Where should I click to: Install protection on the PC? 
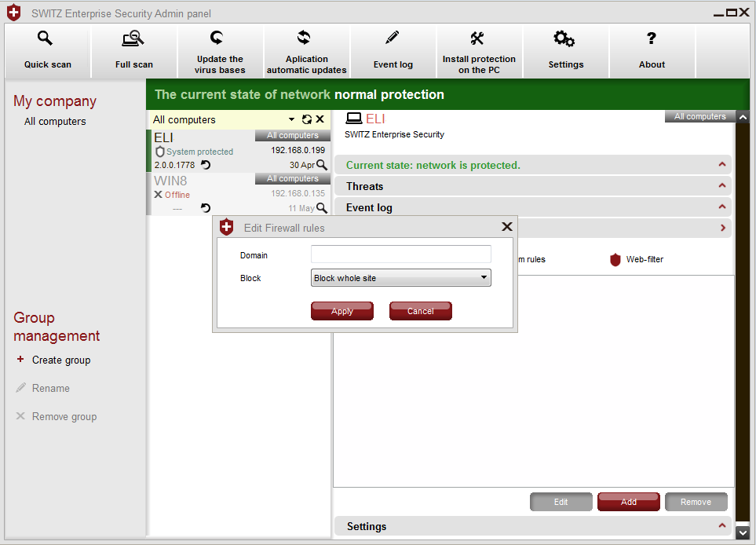[479, 51]
